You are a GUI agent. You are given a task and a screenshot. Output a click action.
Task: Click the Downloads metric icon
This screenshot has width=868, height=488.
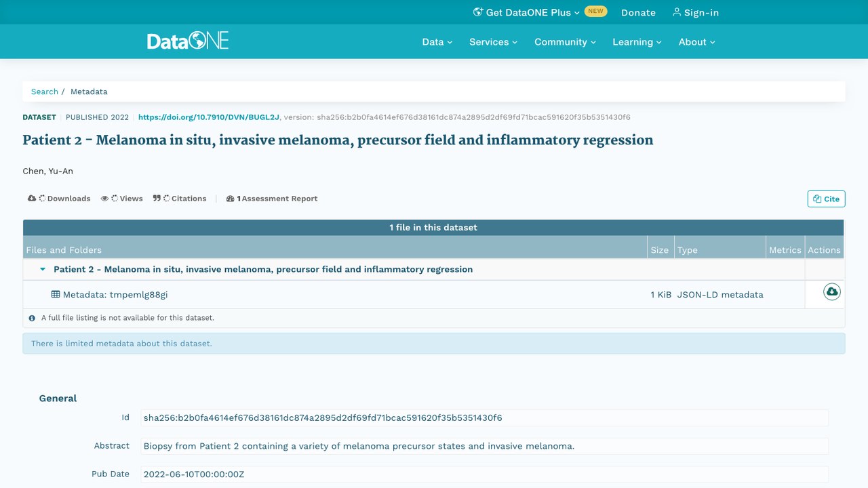32,199
